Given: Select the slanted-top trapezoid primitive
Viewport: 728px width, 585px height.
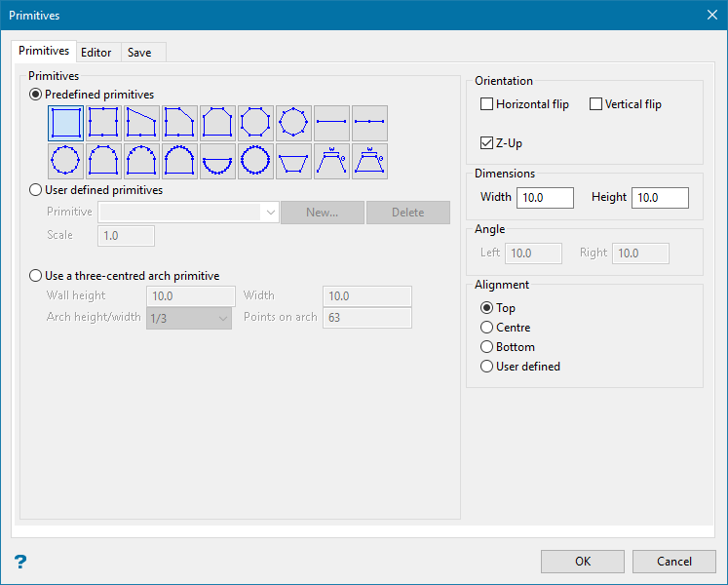Looking at the screenshot, I should (142, 123).
